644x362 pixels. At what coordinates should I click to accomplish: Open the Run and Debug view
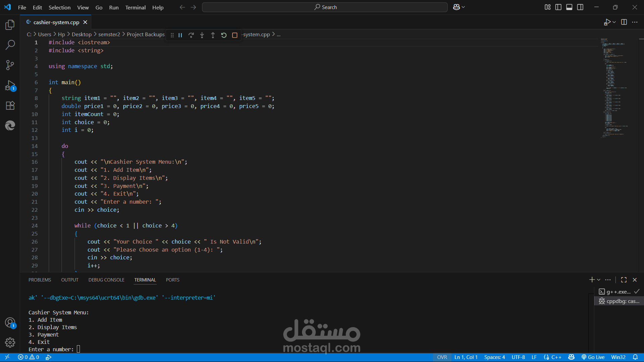point(10,86)
